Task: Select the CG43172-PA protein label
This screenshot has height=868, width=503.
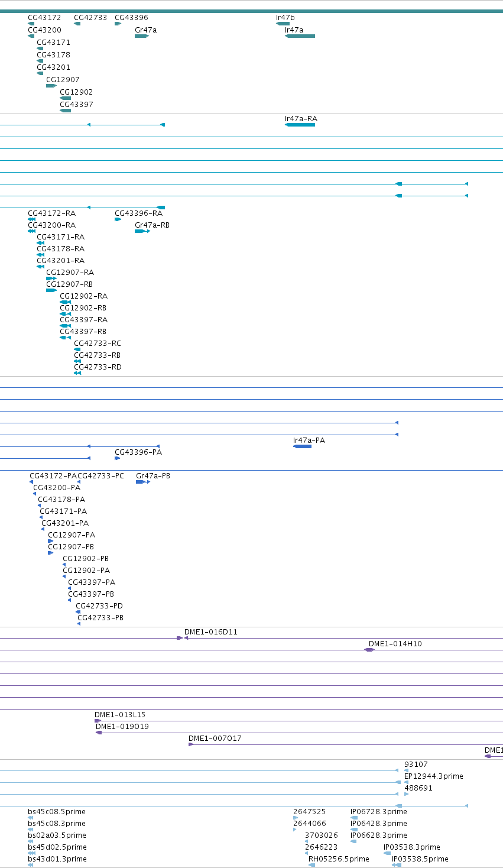Action: coord(53,476)
